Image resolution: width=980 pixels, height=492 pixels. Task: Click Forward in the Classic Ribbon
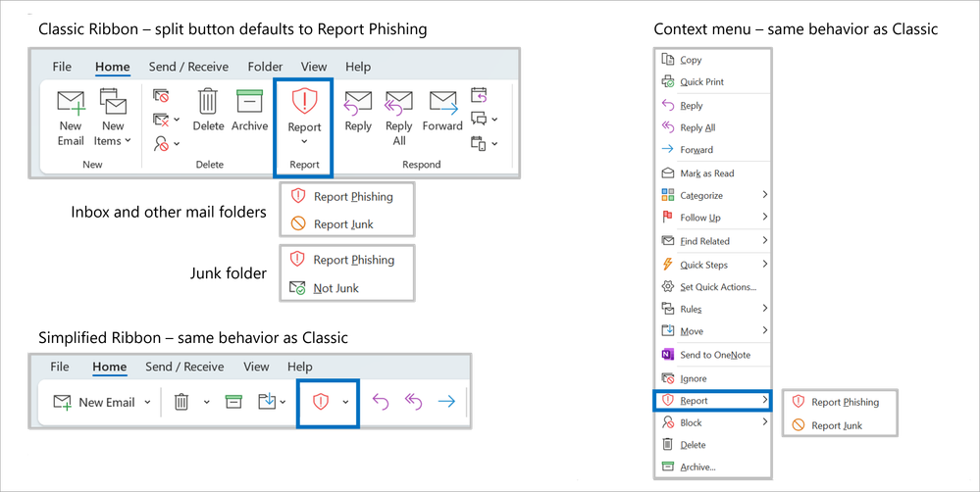tap(442, 111)
